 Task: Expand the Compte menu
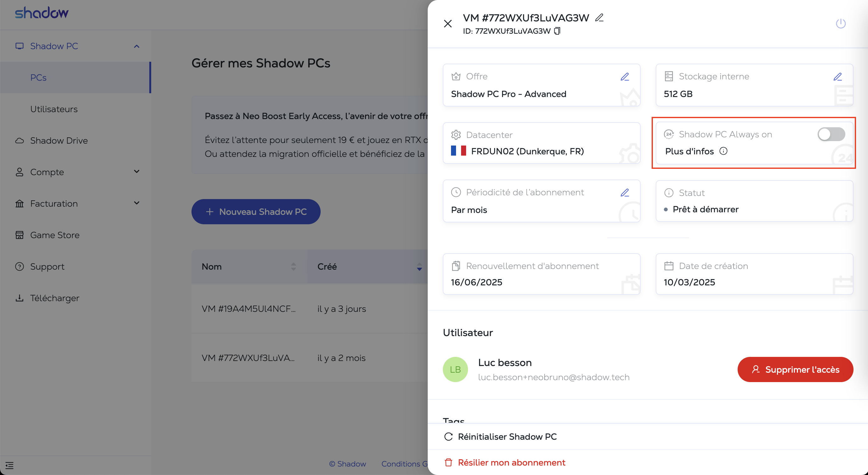136,171
